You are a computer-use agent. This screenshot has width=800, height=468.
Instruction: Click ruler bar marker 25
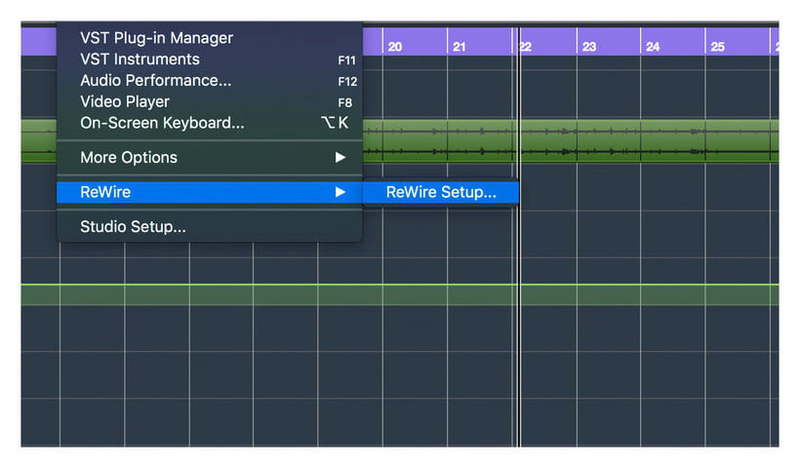717,47
